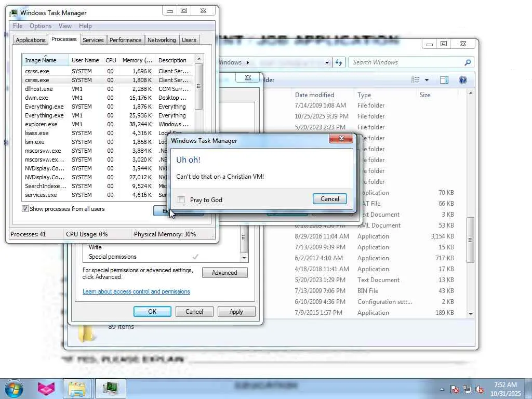Open the Windows Start orb
This screenshot has width=532, height=399.
pyautogui.click(x=14, y=389)
